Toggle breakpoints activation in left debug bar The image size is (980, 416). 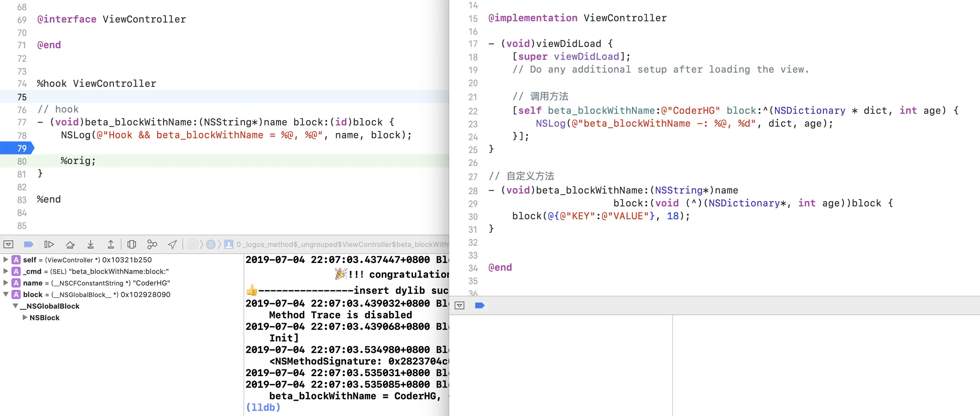[29, 244]
